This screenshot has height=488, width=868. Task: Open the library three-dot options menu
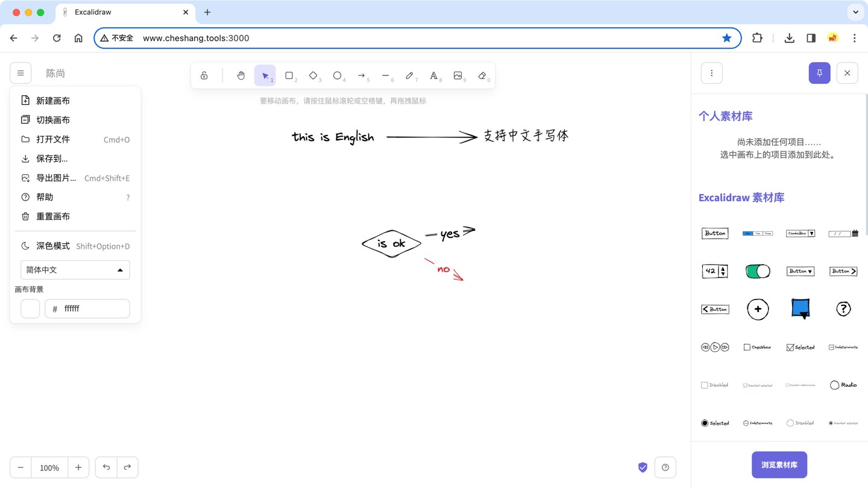pyautogui.click(x=712, y=73)
